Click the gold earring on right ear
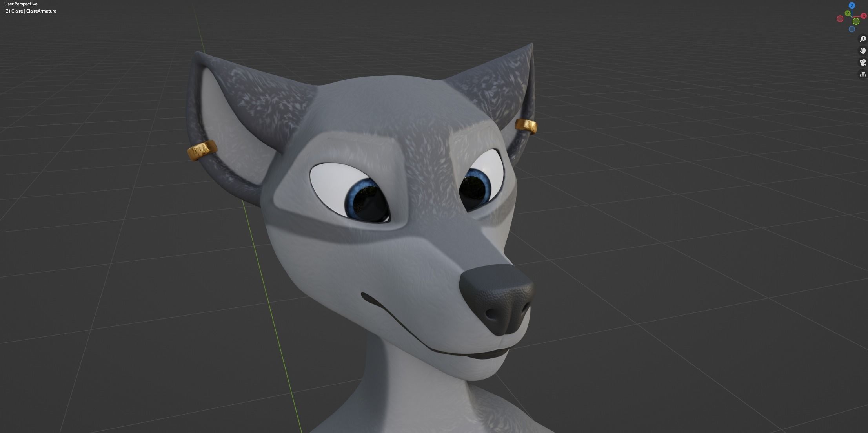 (x=526, y=126)
